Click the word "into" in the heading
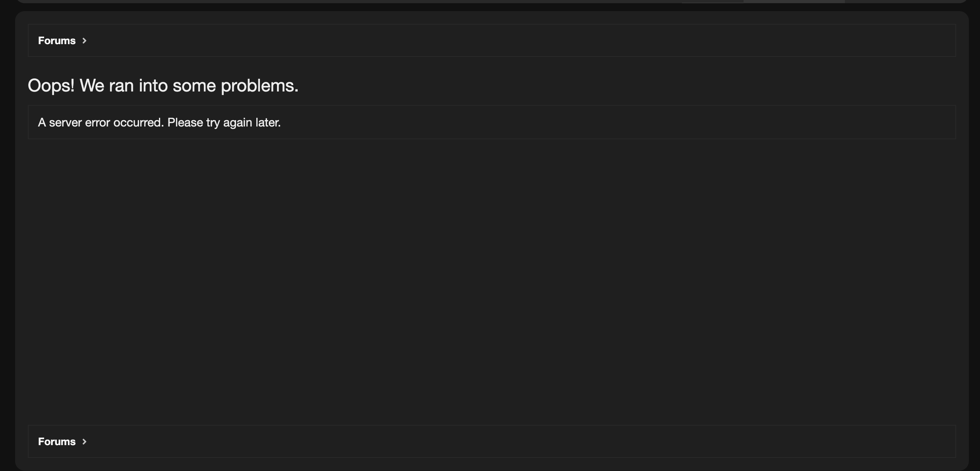Screen dimensions: 980x471 [x=153, y=86]
